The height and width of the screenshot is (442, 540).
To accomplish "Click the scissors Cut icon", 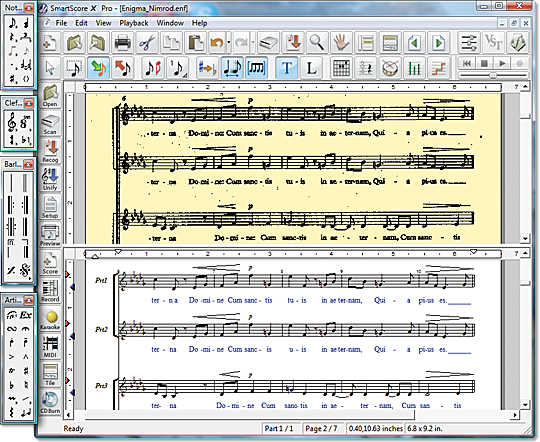I will (x=147, y=43).
